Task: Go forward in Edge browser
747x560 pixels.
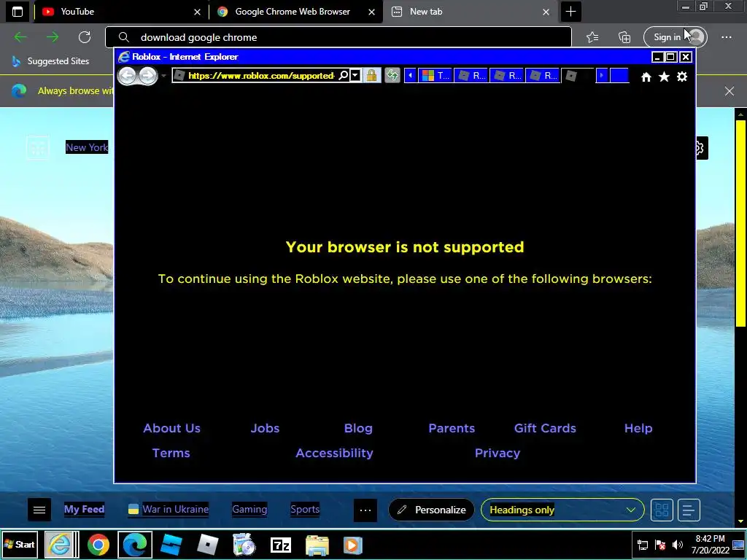Action: tap(53, 37)
